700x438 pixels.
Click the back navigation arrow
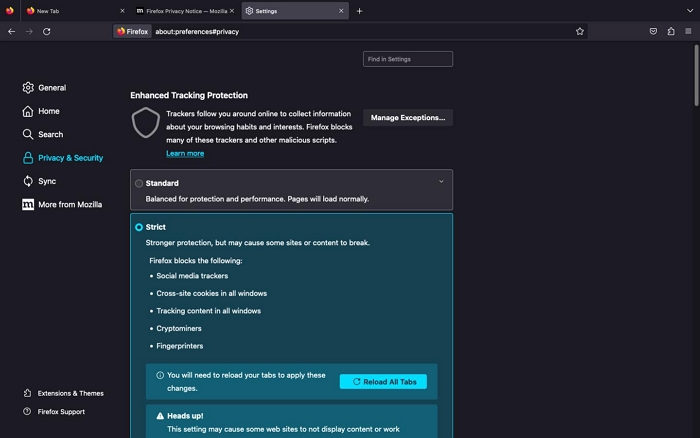[x=12, y=31]
